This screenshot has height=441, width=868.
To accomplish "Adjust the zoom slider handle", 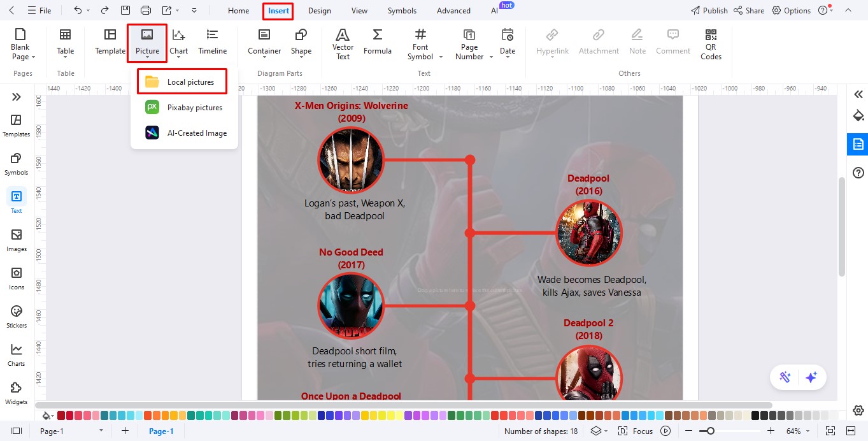I will click(710, 431).
